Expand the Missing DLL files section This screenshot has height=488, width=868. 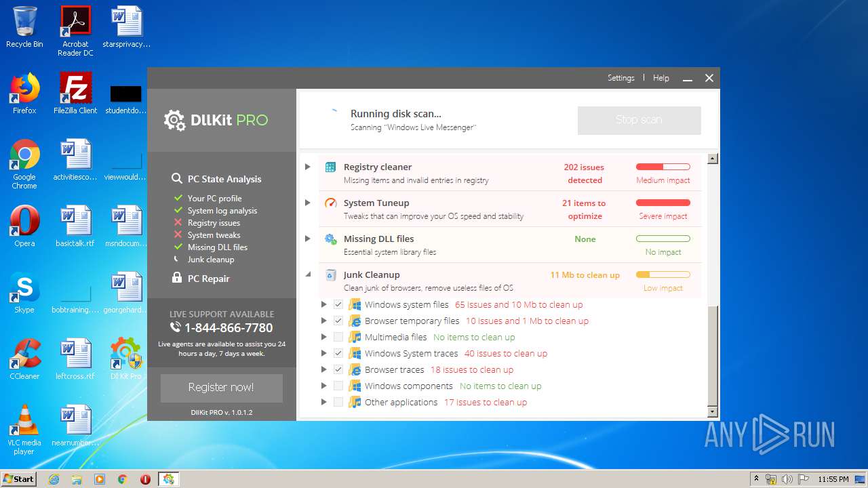pyautogui.click(x=308, y=239)
